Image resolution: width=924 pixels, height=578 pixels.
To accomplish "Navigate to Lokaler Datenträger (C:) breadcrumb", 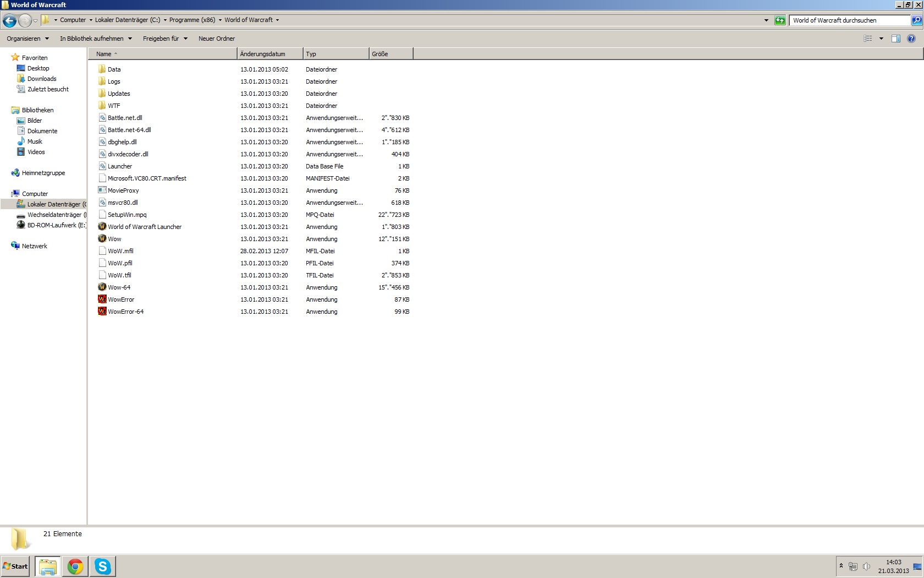I will point(128,20).
